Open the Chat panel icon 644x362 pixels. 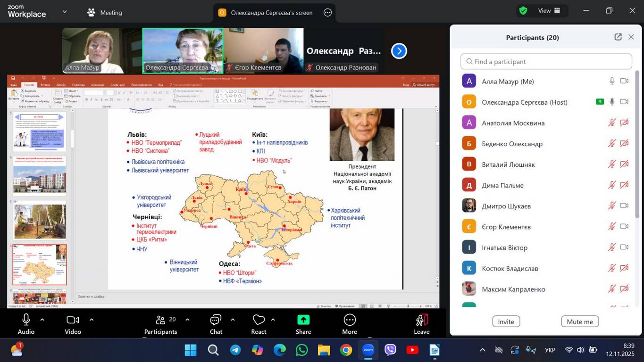coord(216,321)
